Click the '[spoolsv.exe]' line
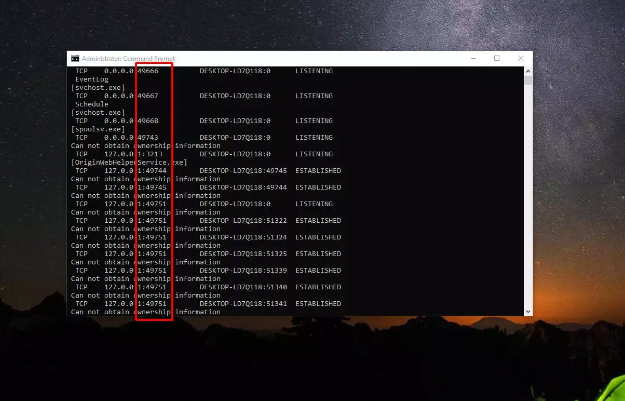625x401 pixels. click(x=98, y=129)
